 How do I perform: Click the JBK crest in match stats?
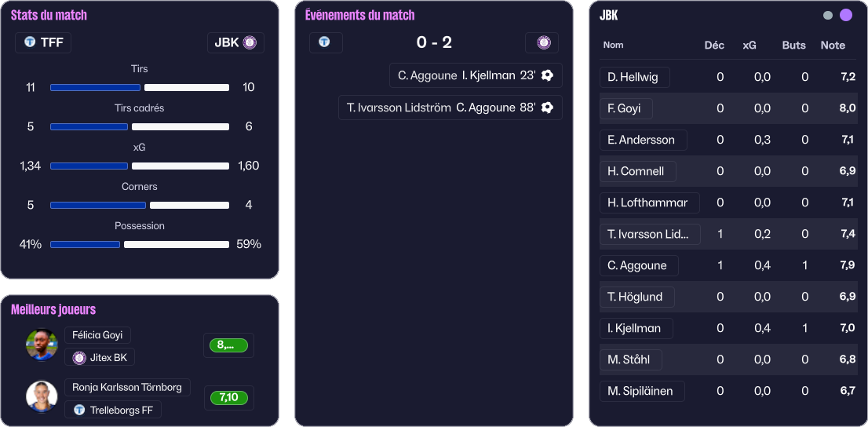click(x=250, y=42)
